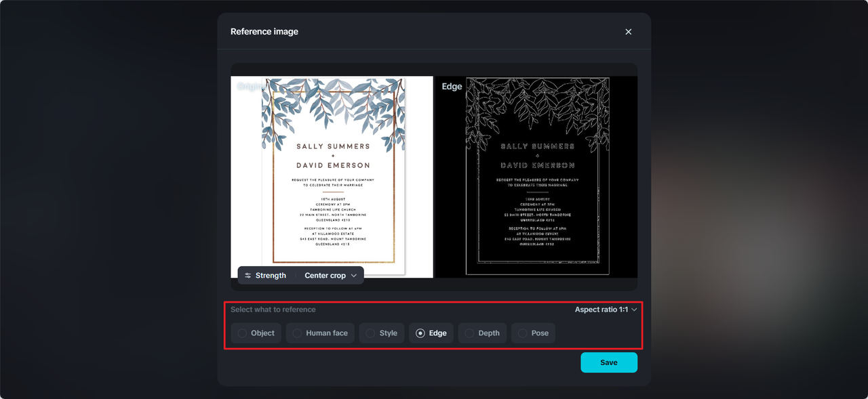
Task: Choose the Style reference option
Action: (x=382, y=333)
